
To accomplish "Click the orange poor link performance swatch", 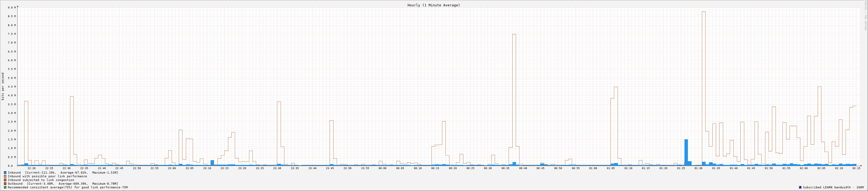I will 5,176.
